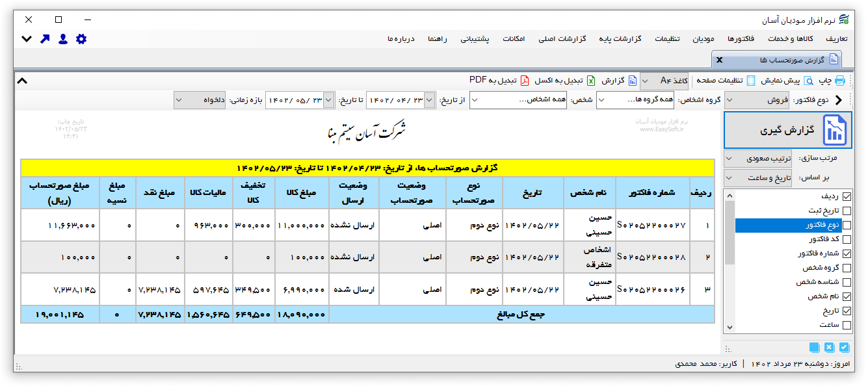
Task: Click the total 19,001,145 in the sum row
Action: 59,315
